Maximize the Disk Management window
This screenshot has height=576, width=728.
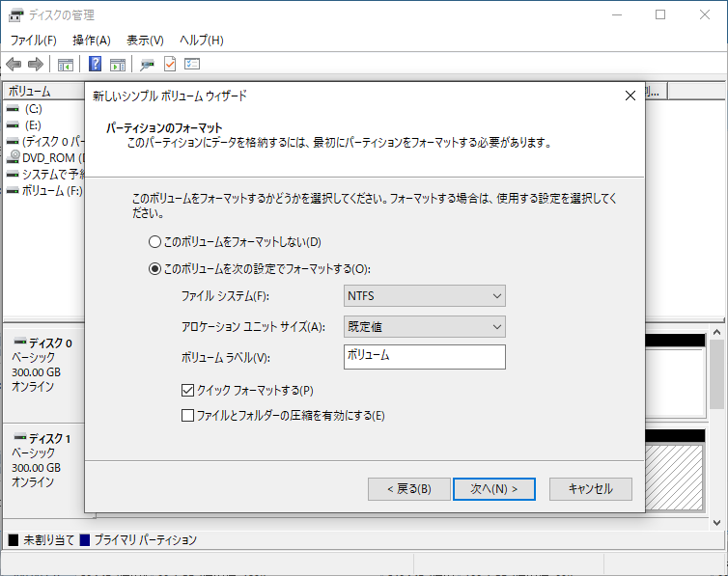pyautogui.click(x=660, y=14)
